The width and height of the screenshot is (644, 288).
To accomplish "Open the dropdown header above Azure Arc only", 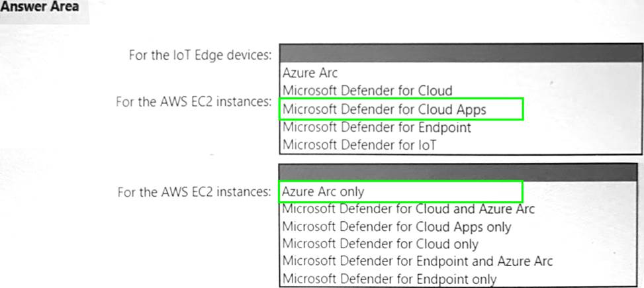I will (x=461, y=173).
